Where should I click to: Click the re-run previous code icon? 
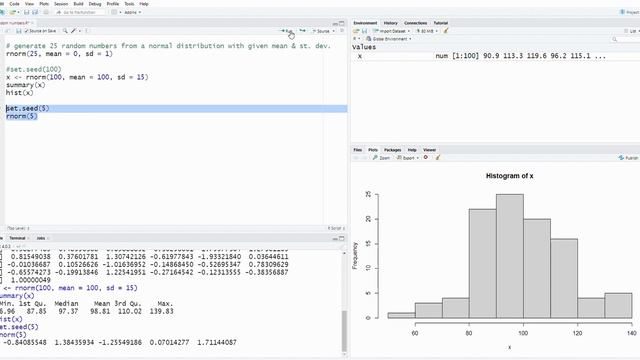[x=302, y=31]
